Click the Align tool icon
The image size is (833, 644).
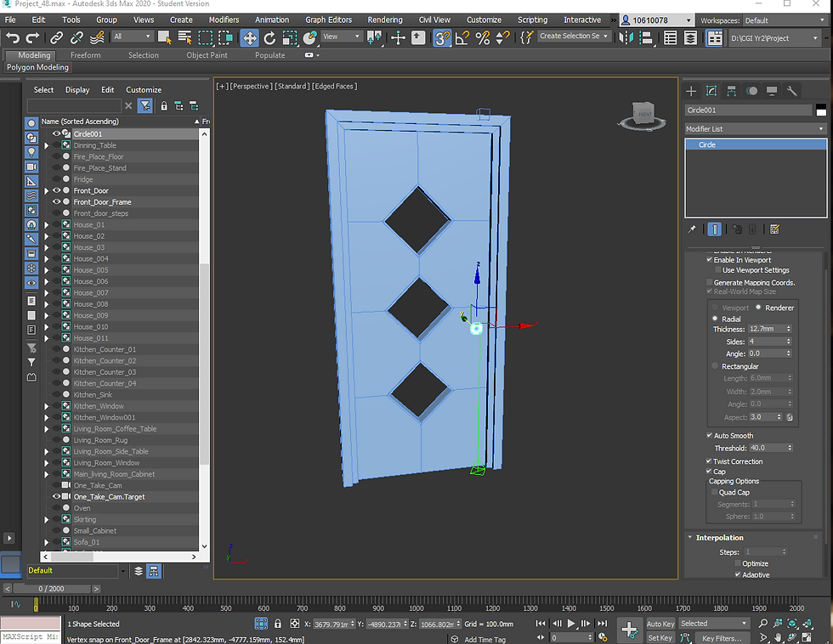646,37
